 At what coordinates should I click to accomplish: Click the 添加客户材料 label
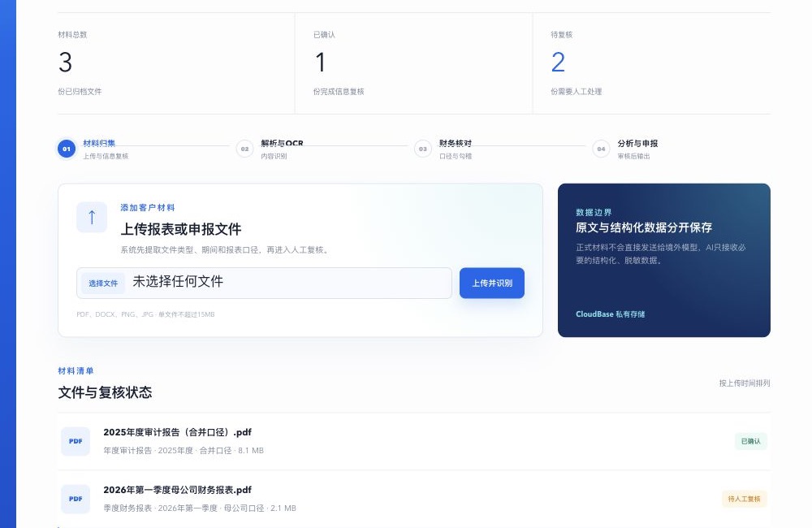(148, 208)
